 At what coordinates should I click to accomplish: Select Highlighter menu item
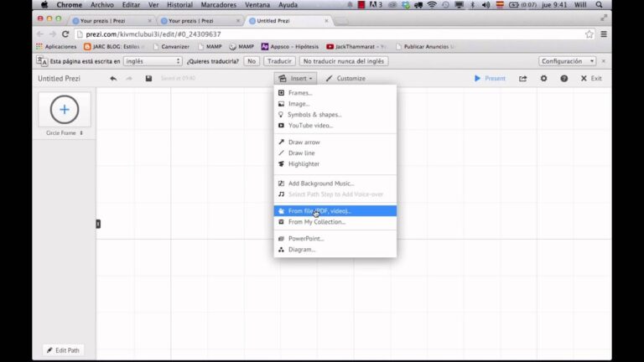tap(335, 163)
